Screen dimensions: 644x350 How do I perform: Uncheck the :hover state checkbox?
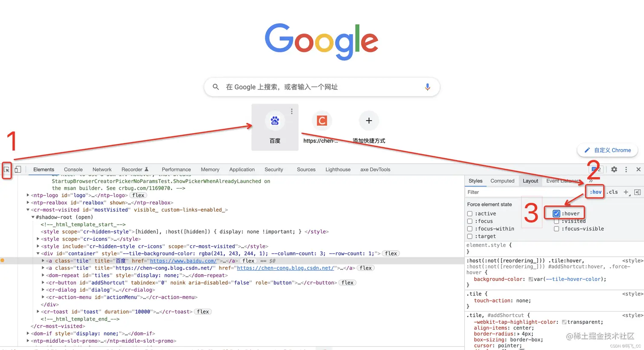[x=556, y=214]
